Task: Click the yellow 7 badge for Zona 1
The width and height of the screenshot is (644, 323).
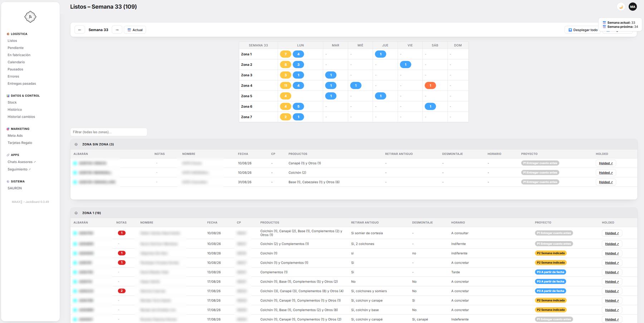Action: [x=286, y=54]
